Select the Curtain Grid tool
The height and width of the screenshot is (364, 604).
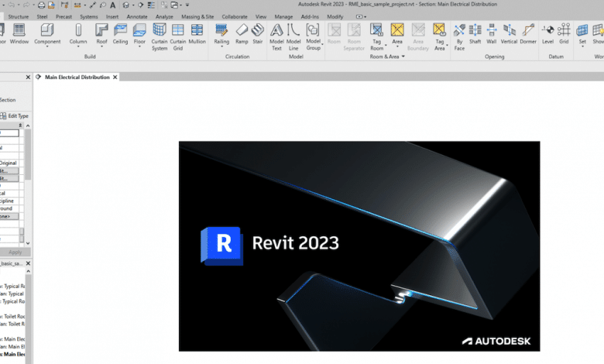[178, 37]
